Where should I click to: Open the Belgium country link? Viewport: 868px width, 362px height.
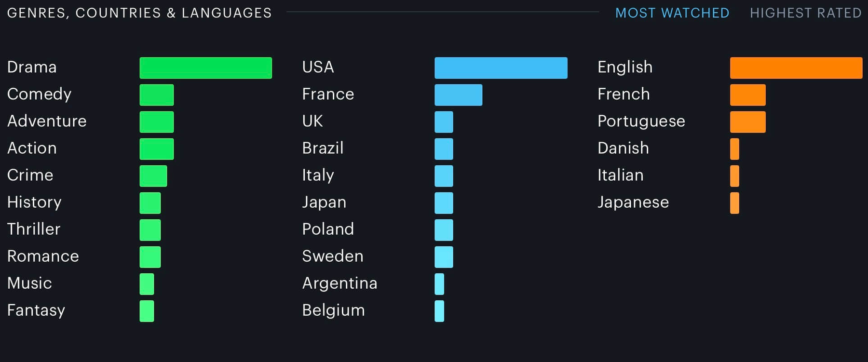[x=333, y=310]
